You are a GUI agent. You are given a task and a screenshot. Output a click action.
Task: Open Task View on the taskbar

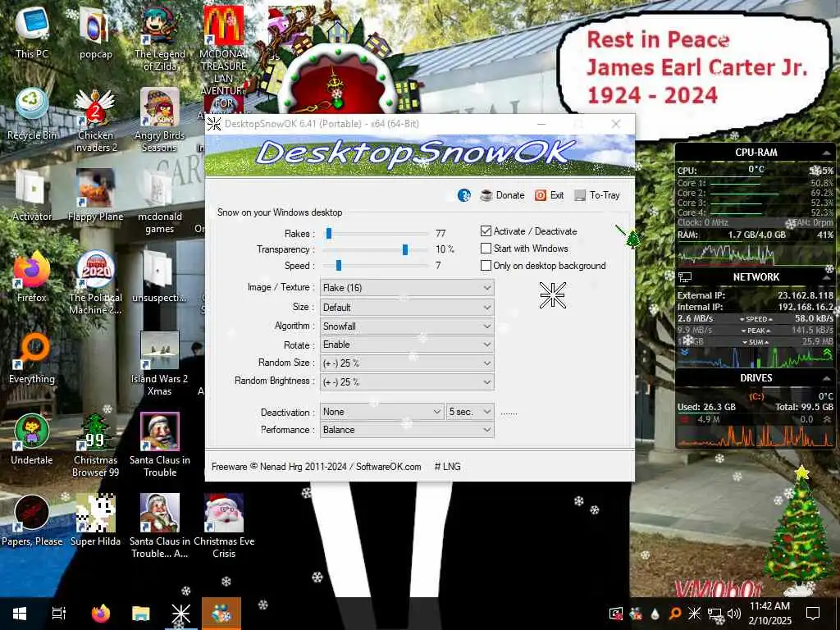(59, 614)
